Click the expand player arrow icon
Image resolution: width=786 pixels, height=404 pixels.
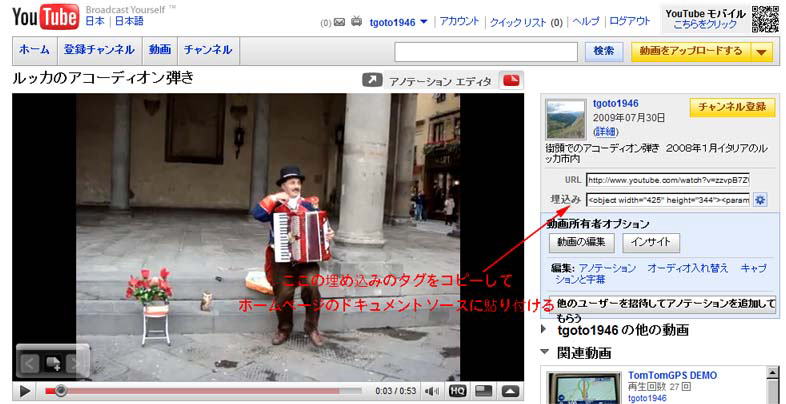pos(510,391)
